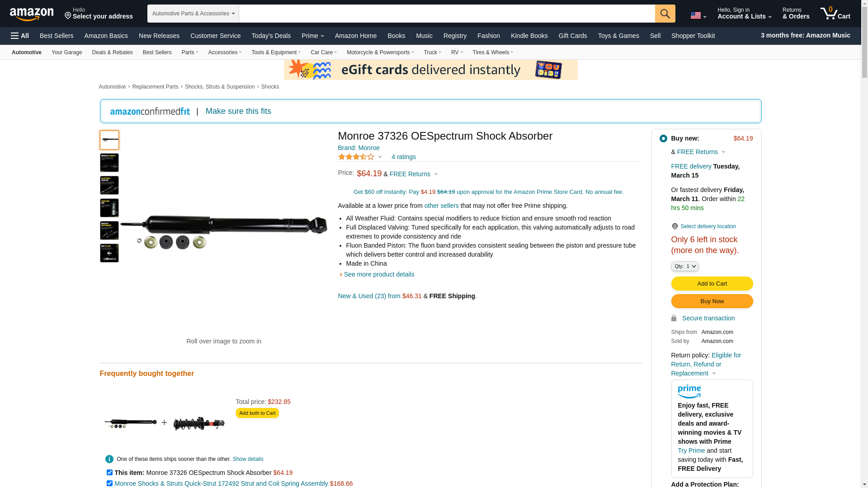Screen dimensions: 868x488
Task: Open the Qty quantity dropdown
Action: click(x=685, y=266)
